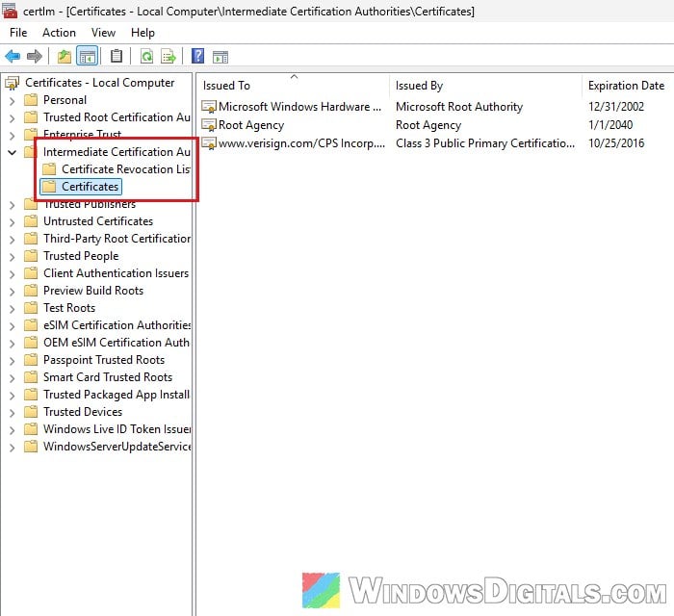The width and height of the screenshot is (674, 616).
Task: Click the Personal folder icon
Action: pyautogui.click(x=31, y=100)
